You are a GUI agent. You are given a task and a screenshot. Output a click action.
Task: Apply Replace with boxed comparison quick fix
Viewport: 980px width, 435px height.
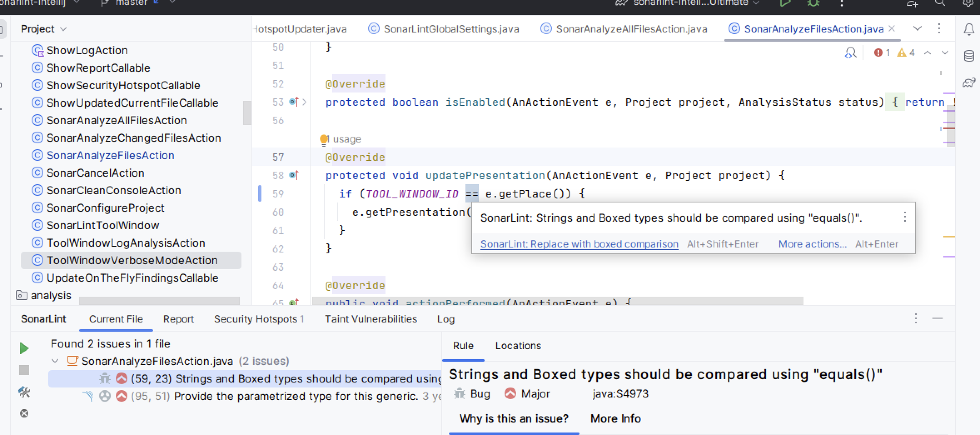point(579,244)
